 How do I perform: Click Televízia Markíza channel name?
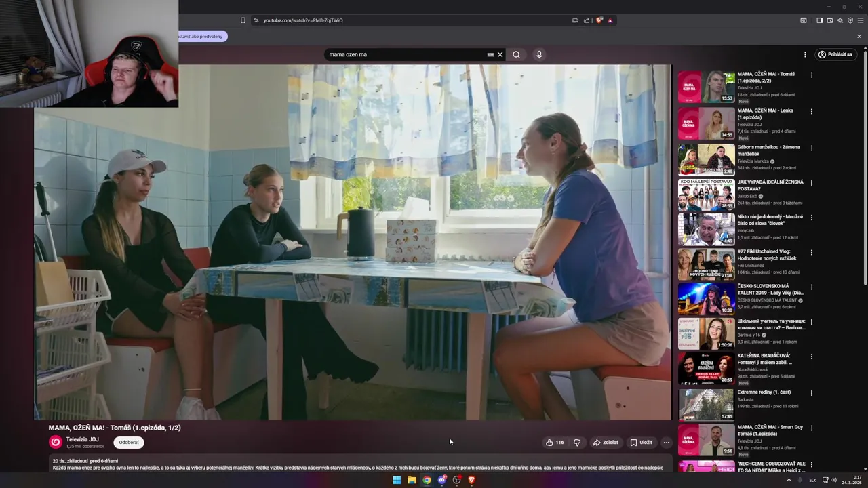(753, 161)
